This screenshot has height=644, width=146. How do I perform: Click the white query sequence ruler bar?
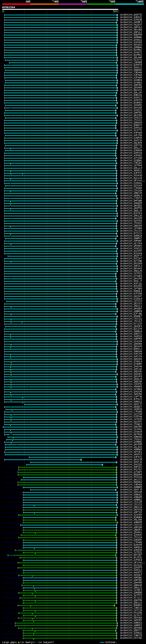tap(60, 9)
